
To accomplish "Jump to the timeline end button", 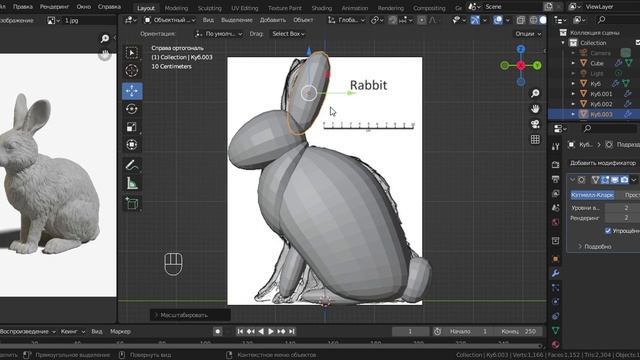I will coord(291,331).
